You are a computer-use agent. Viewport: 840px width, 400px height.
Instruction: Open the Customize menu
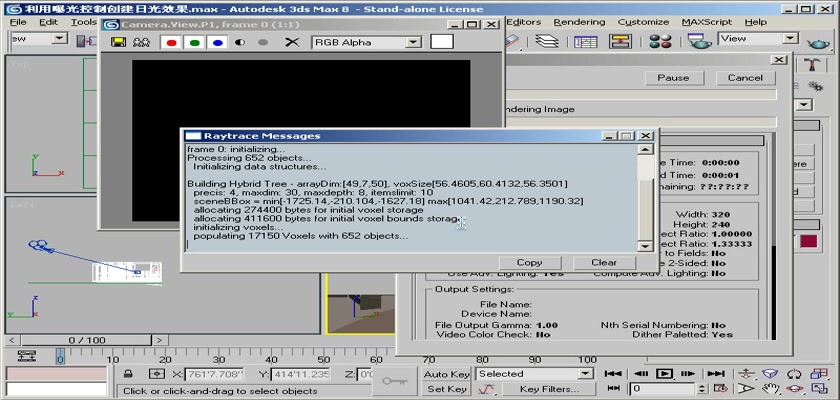643,22
